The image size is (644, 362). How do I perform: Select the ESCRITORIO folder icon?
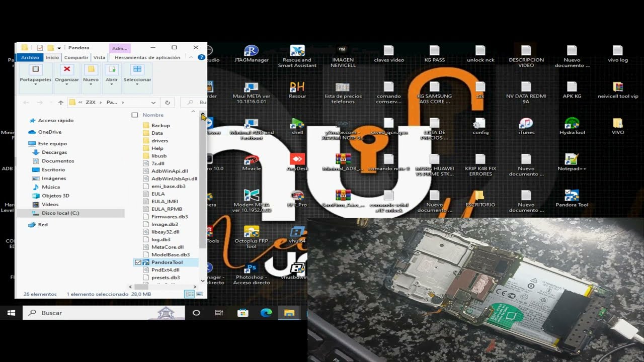click(480, 199)
